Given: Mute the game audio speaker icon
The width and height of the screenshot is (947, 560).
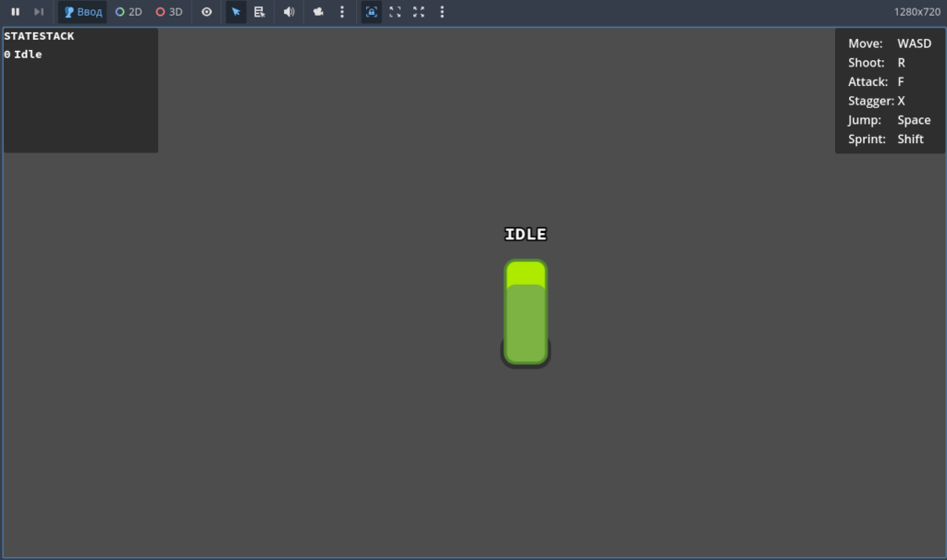Looking at the screenshot, I should coord(289,11).
